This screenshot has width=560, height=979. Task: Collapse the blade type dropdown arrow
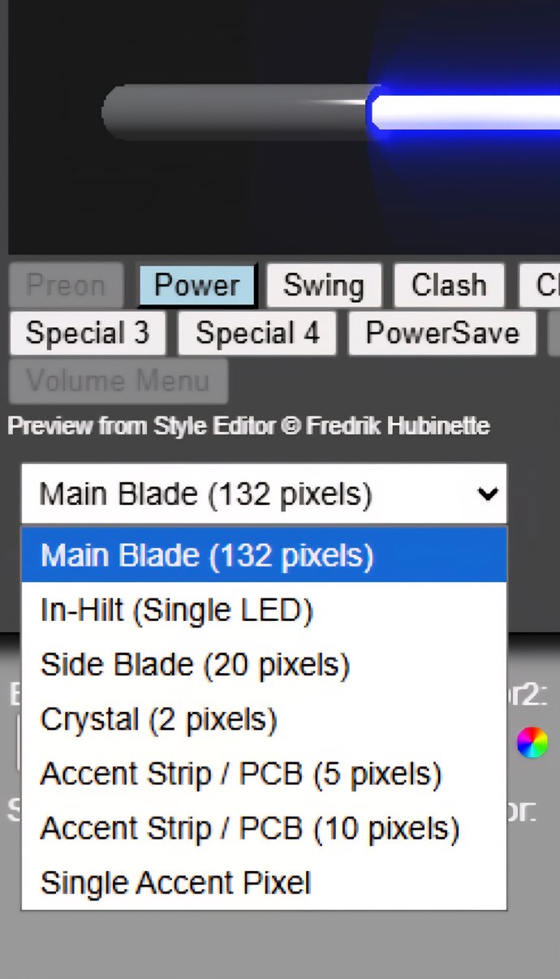[488, 494]
